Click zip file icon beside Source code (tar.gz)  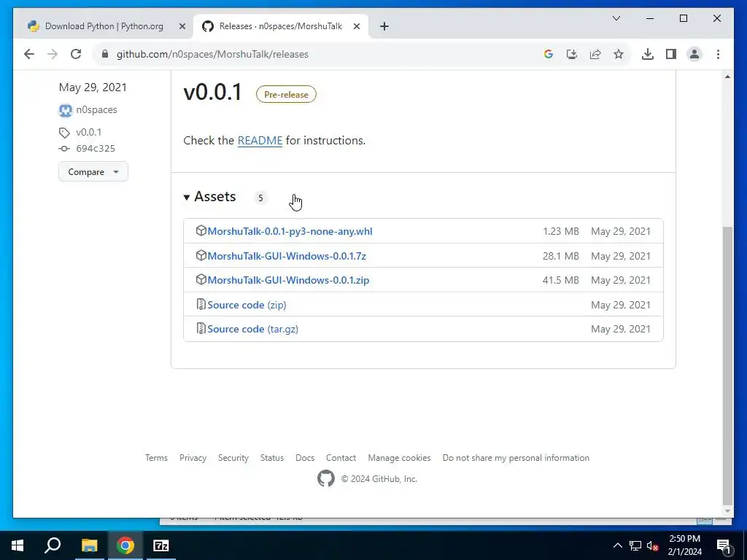[x=201, y=329]
